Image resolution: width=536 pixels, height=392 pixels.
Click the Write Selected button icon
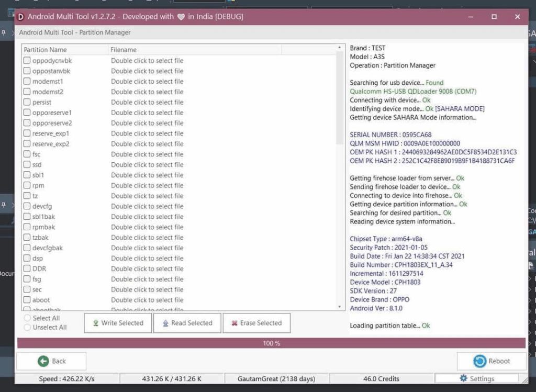[x=96, y=323]
